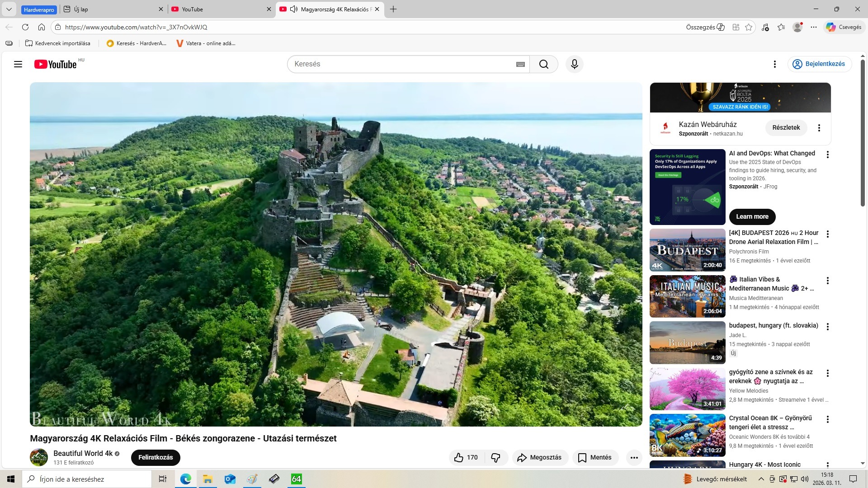Dislike the video with thumbs down

click(495, 457)
